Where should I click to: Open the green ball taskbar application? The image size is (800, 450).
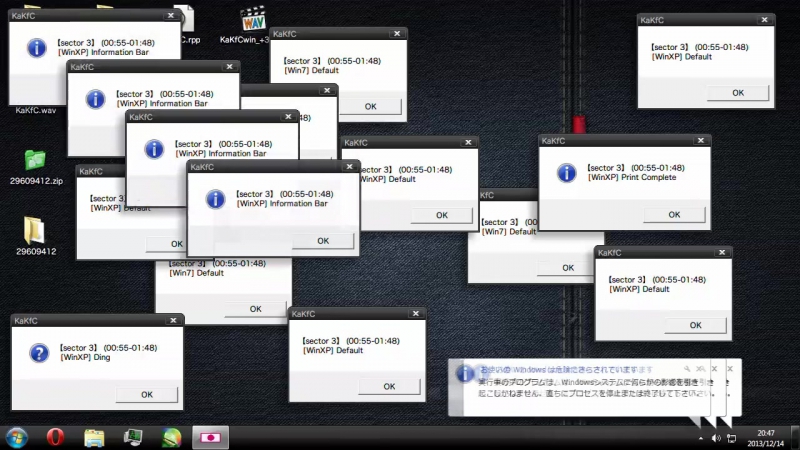pyautogui.click(x=171, y=438)
